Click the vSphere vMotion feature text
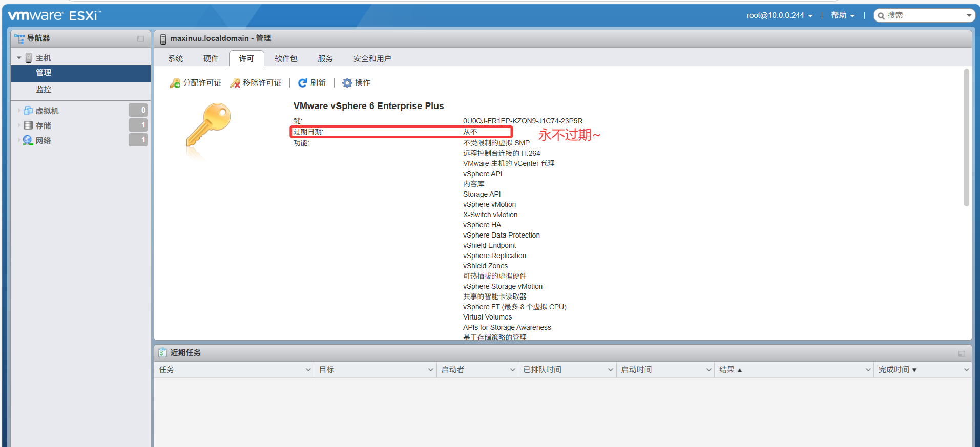980x447 pixels. click(489, 205)
